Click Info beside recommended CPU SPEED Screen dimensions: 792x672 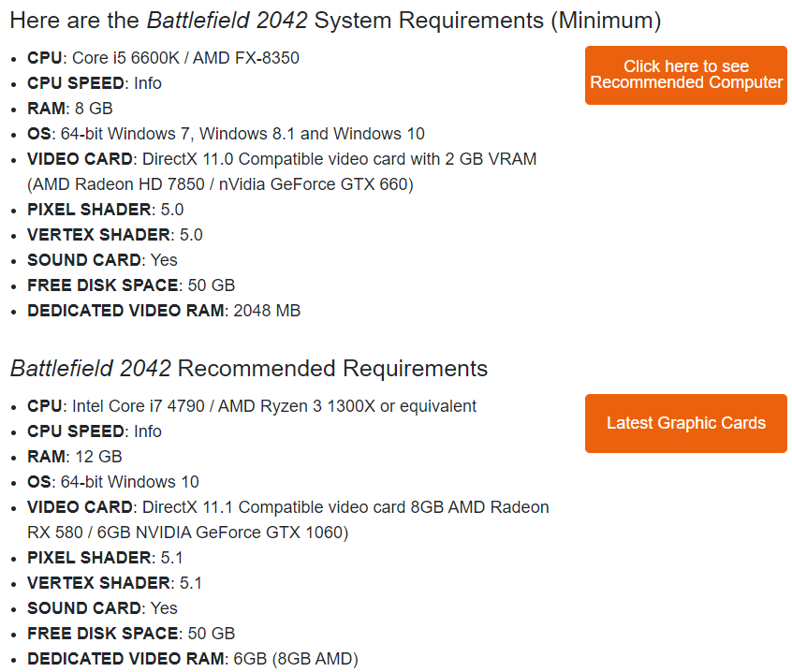tap(148, 431)
